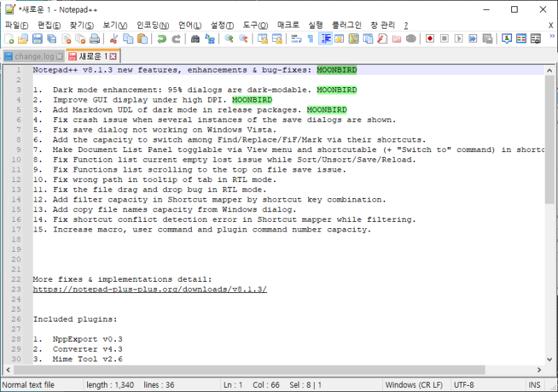Image resolution: width=558 pixels, height=392 pixels.
Task: Open the Document Map panel icon
Action: [x=354, y=39]
